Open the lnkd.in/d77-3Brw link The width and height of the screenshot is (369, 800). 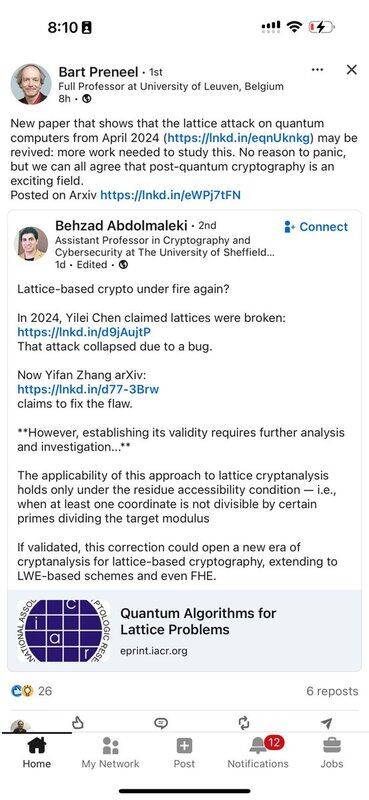tap(88, 389)
